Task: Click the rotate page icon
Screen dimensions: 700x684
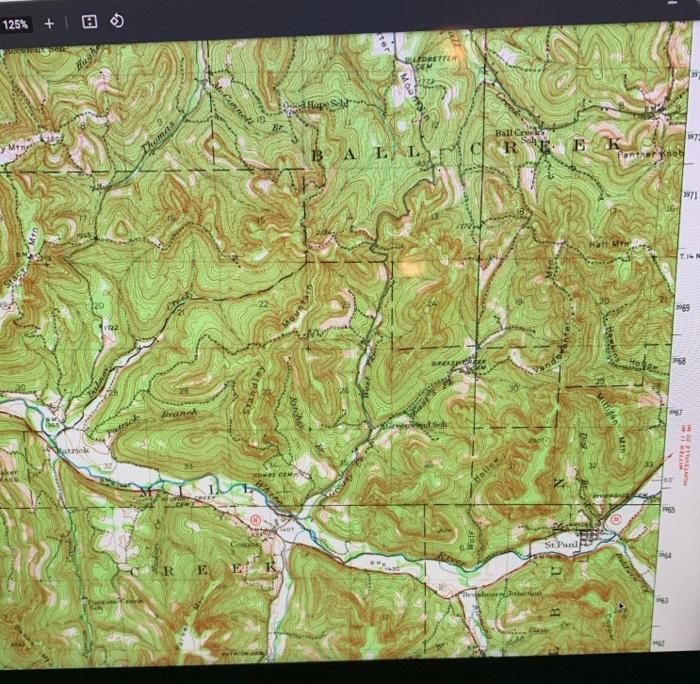Action: (117, 21)
